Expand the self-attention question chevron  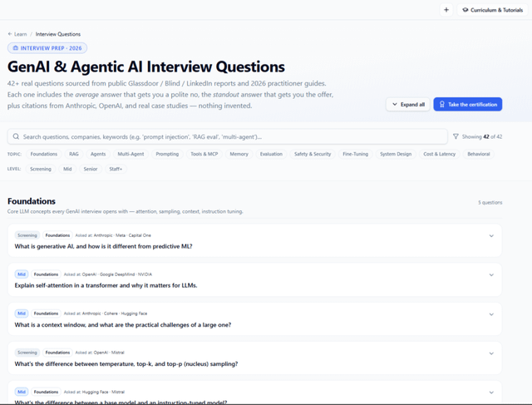[491, 275]
